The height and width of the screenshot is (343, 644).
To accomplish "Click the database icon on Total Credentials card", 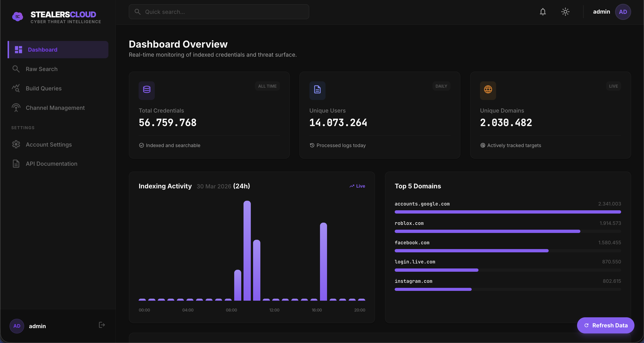I will (x=147, y=90).
